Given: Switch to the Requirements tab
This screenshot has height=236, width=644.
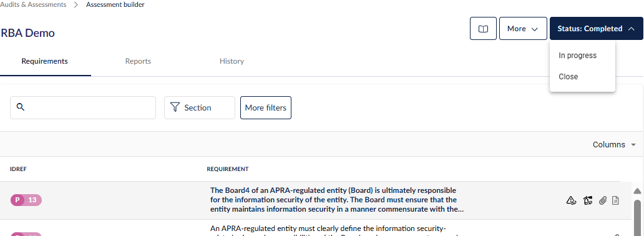Looking at the screenshot, I should [45, 61].
